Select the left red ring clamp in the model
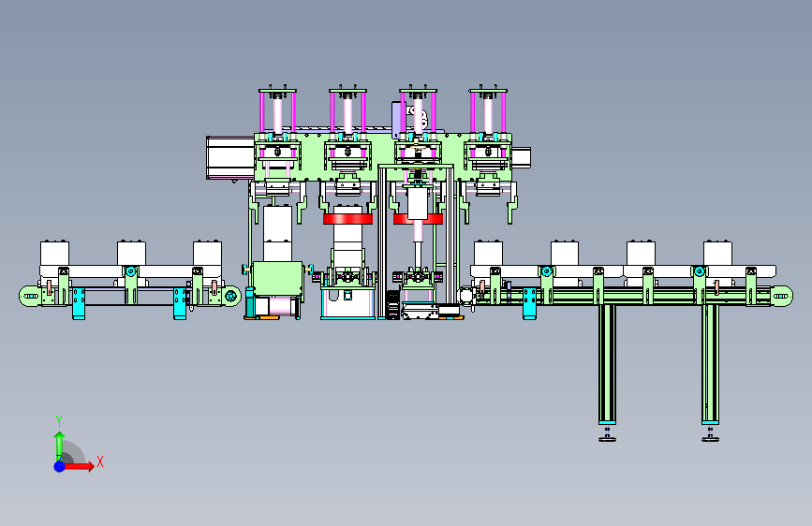The height and width of the screenshot is (526, 812). coord(347,219)
